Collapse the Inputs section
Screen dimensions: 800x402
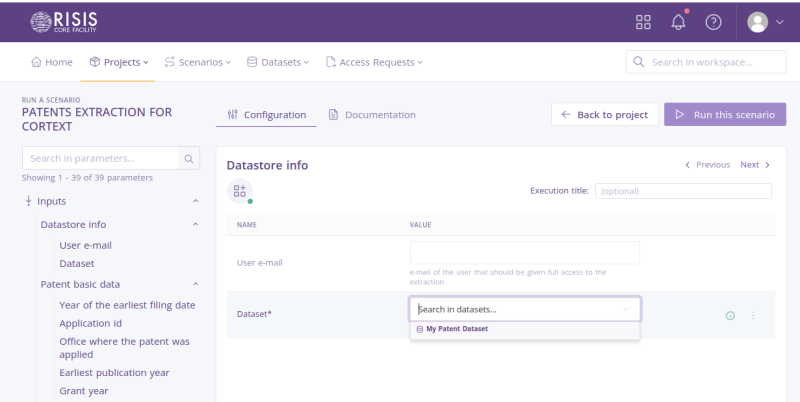[x=195, y=201]
